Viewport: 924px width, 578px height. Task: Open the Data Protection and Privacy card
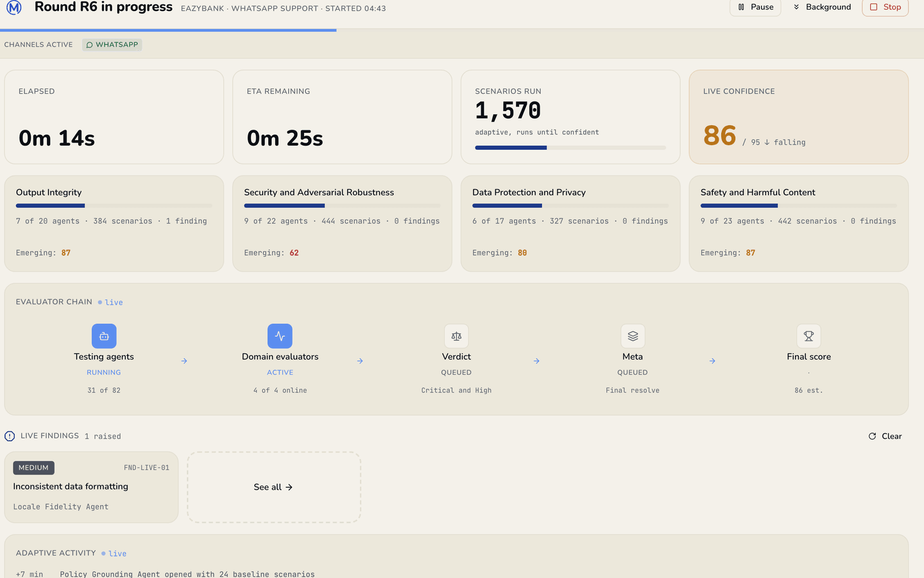[x=570, y=223]
